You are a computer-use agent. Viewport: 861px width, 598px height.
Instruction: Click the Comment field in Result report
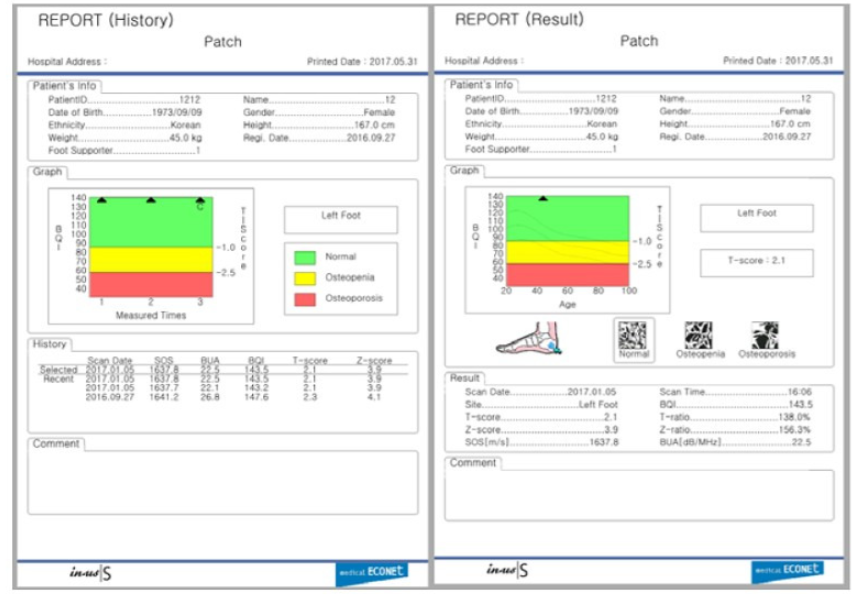(x=638, y=496)
